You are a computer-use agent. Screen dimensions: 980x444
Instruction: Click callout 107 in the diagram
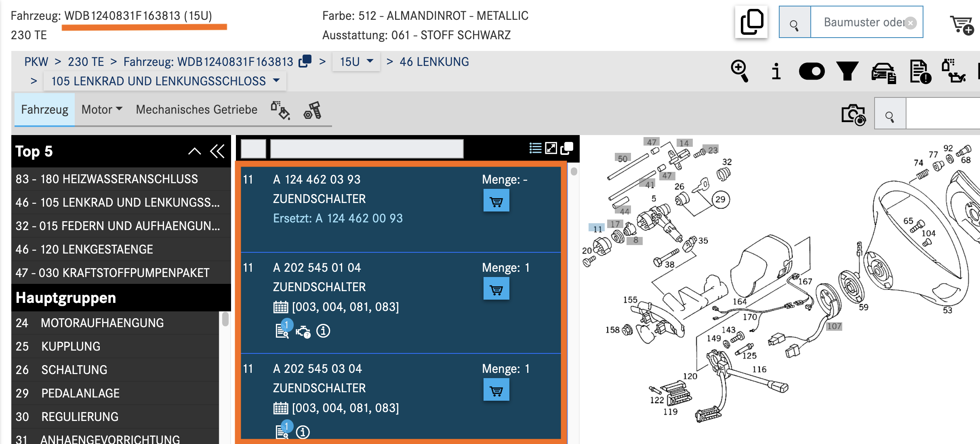[834, 326]
